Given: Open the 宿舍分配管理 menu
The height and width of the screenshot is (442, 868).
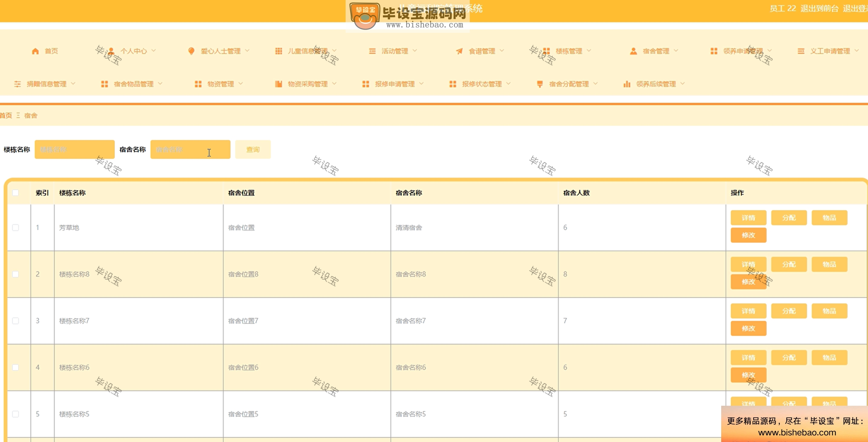Looking at the screenshot, I should click(x=569, y=84).
